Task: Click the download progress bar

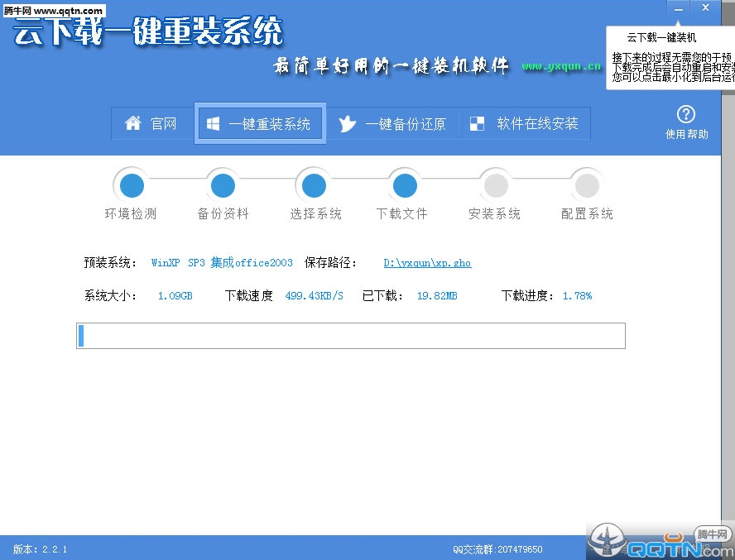Action: pos(350,336)
